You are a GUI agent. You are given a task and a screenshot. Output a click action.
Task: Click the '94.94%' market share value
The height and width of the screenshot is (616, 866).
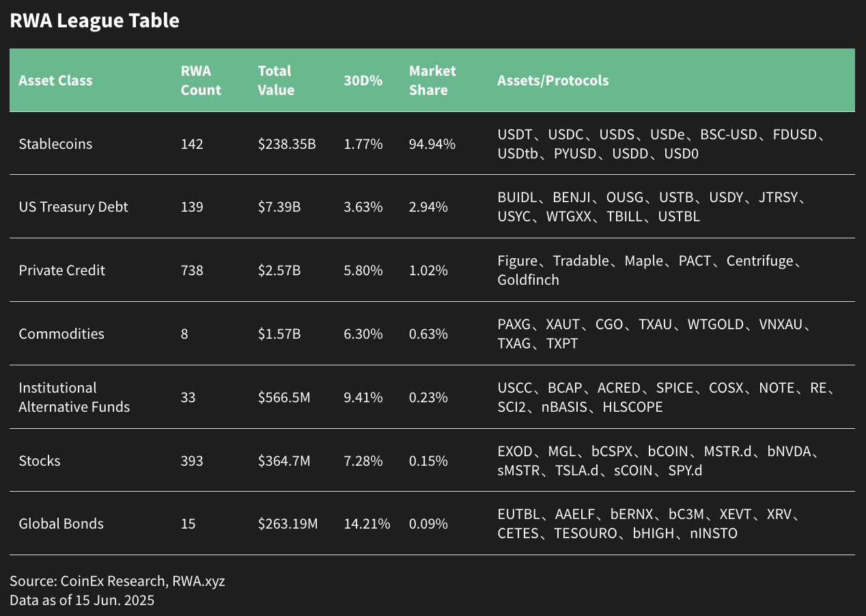click(x=432, y=144)
